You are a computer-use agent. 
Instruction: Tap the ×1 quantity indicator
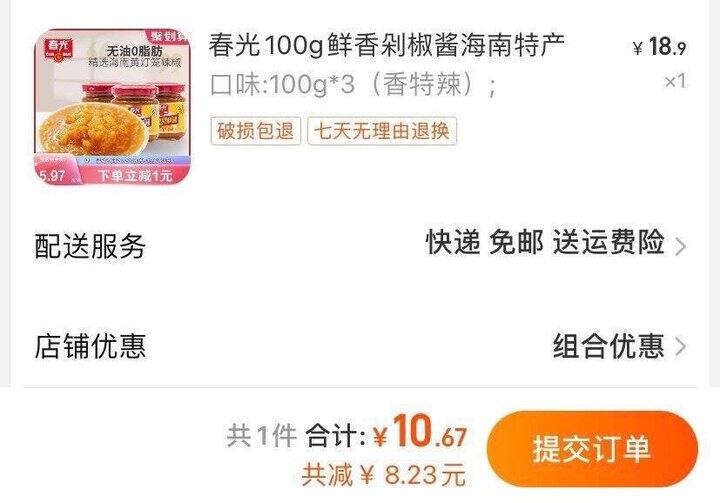(675, 81)
